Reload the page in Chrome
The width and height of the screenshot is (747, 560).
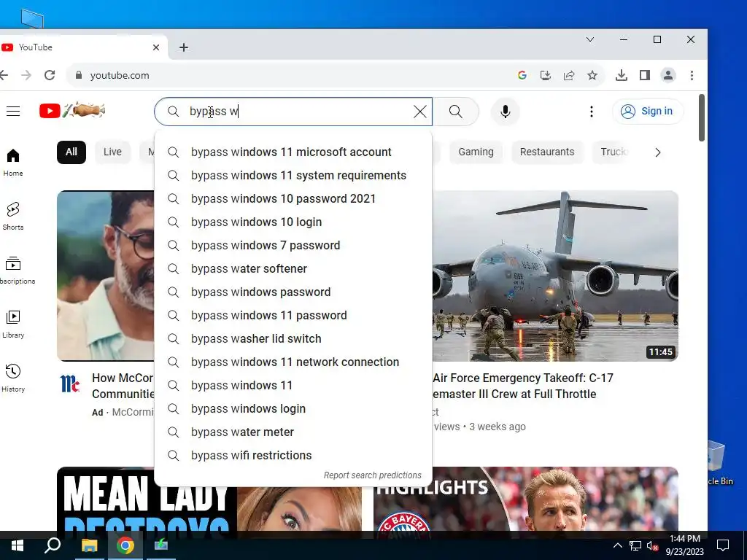pos(50,75)
